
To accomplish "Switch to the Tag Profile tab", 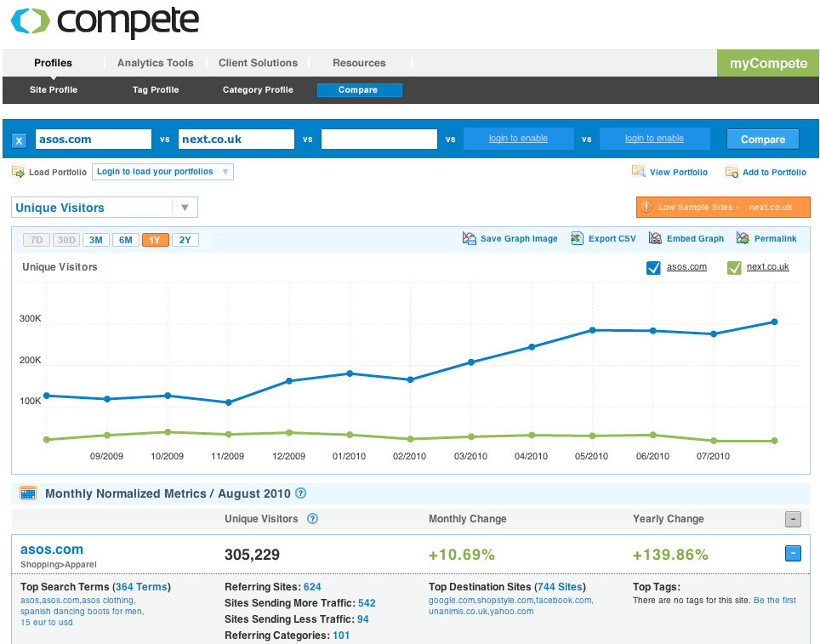I will [156, 90].
